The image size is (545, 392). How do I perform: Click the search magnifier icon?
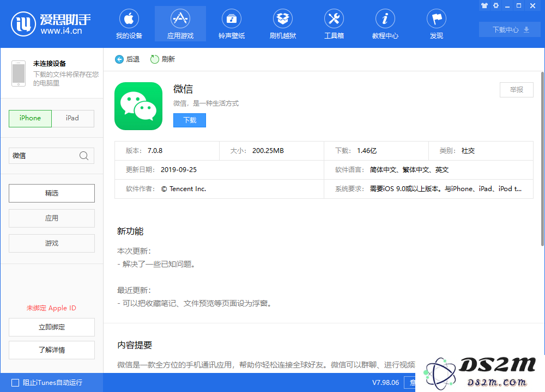(x=84, y=156)
